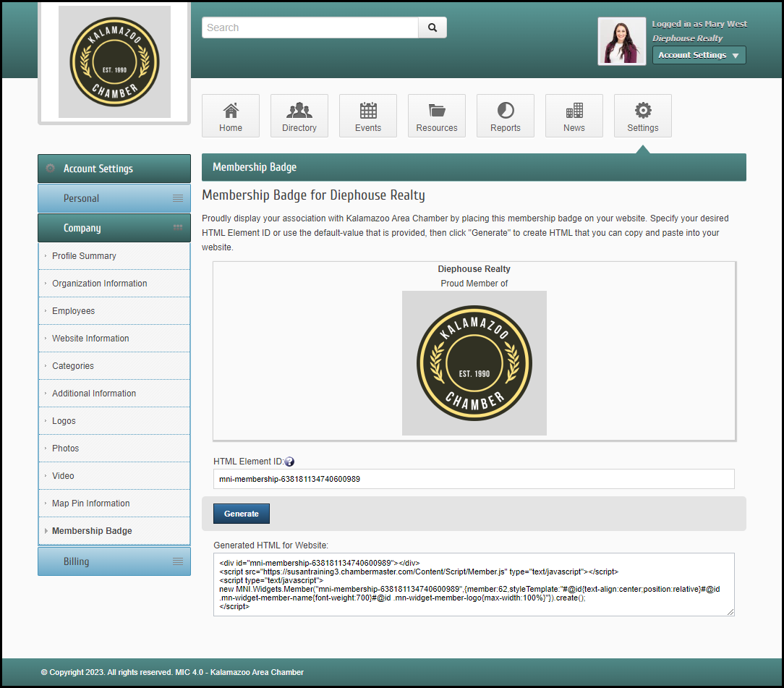Screen dimensions: 784x688
Task: Collapse the Company section
Action: point(114,228)
